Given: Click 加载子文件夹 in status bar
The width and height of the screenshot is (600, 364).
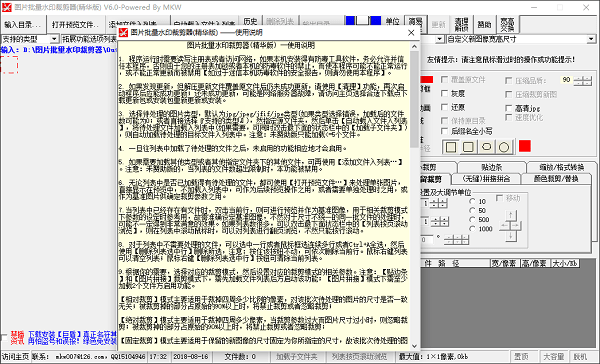Looking at the screenshot, I should point(297,357).
